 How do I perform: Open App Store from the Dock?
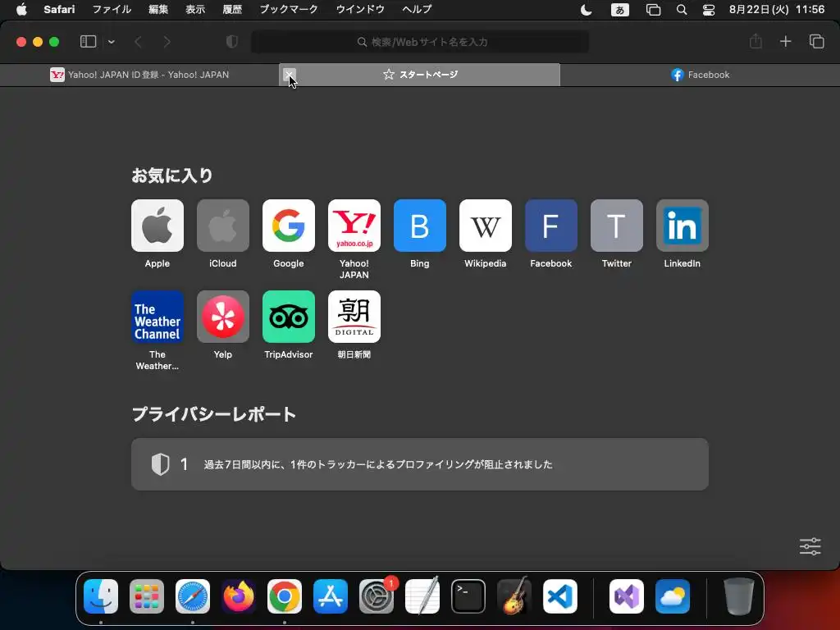tap(331, 596)
